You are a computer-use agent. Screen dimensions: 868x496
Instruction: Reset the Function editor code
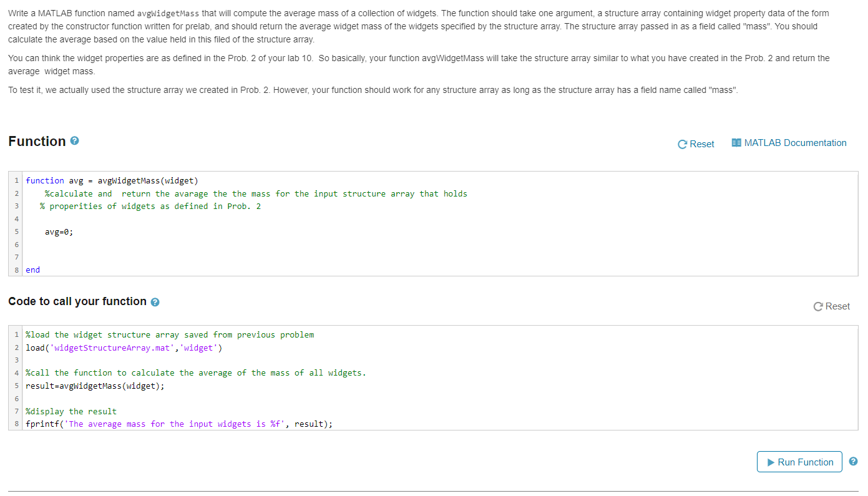pyautogui.click(x=696, y=143)
